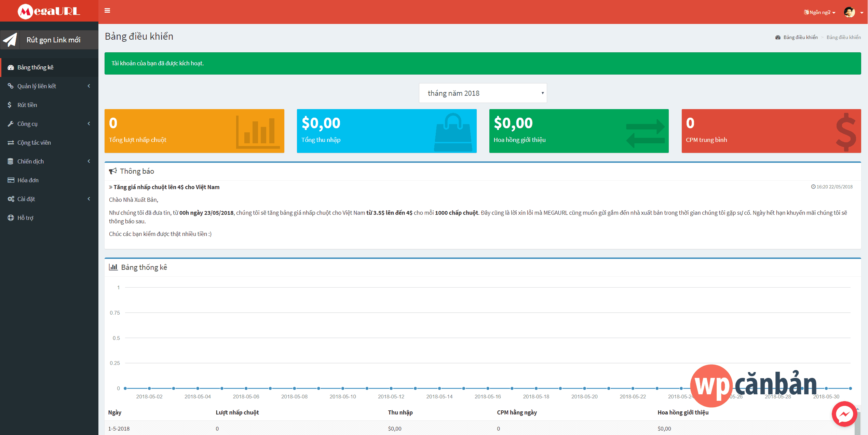Click the Chào Nhà Xuất Bản greeting text
Viewport: 868px width, 435px height.
tap(134, 200)
